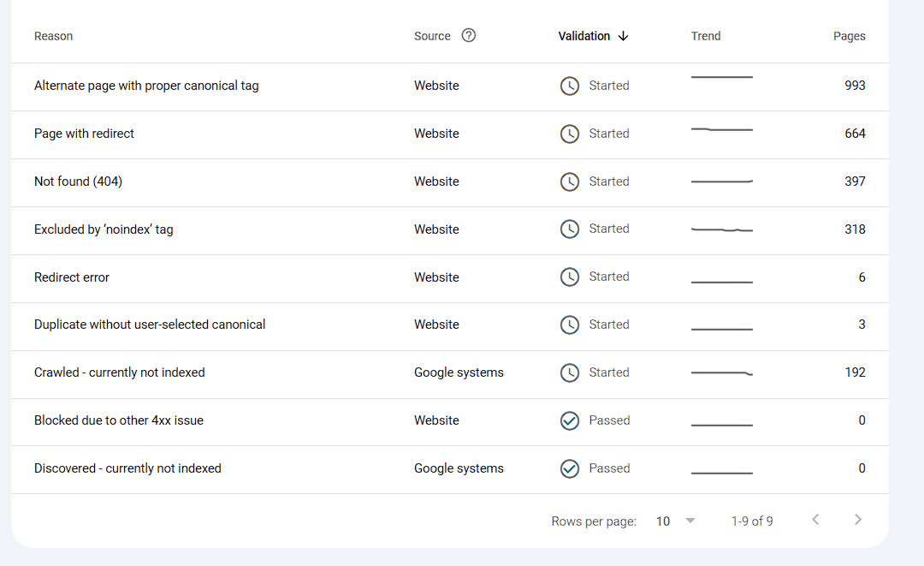Open Crawled - currently not indexed row
Image resolution: width=924 pixels, height=566 pixels.
point(120,372)
